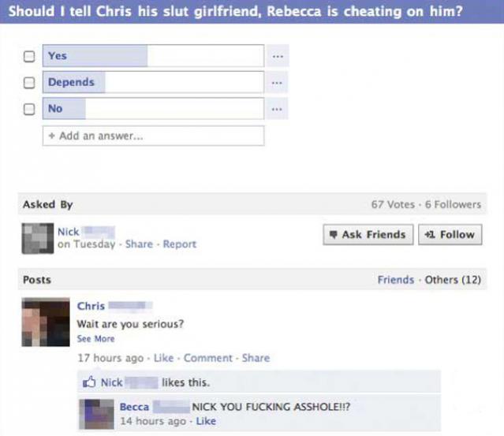Switch to the Friends posts tab

[x=396, y=280]
